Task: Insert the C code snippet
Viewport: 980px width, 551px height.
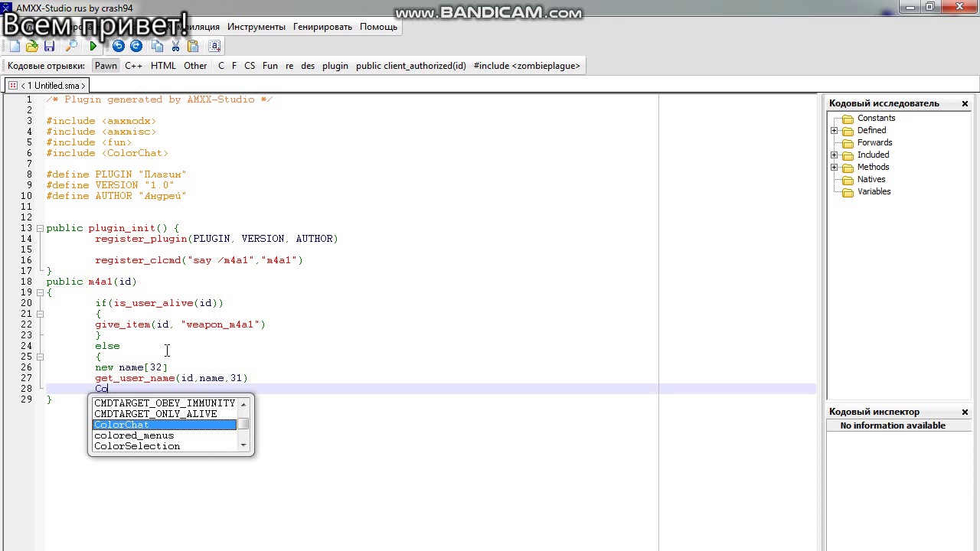Action: [x=221, y=66]
